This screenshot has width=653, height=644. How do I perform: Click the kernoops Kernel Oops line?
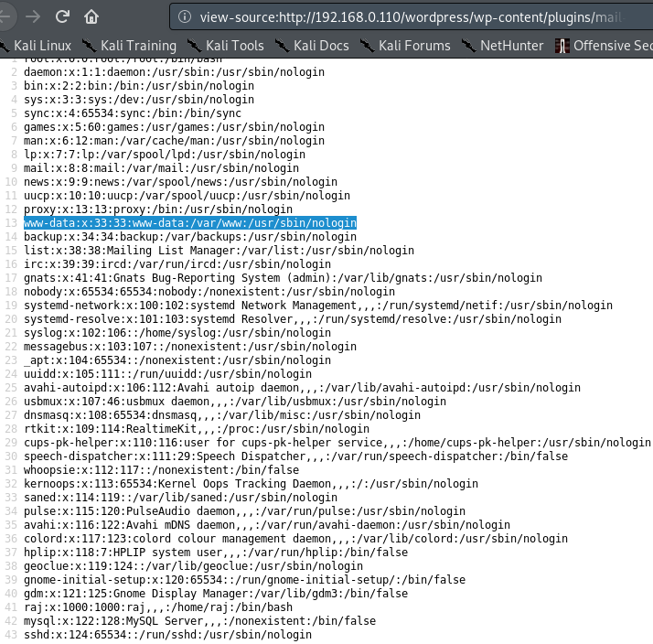[x=251, y=484]
